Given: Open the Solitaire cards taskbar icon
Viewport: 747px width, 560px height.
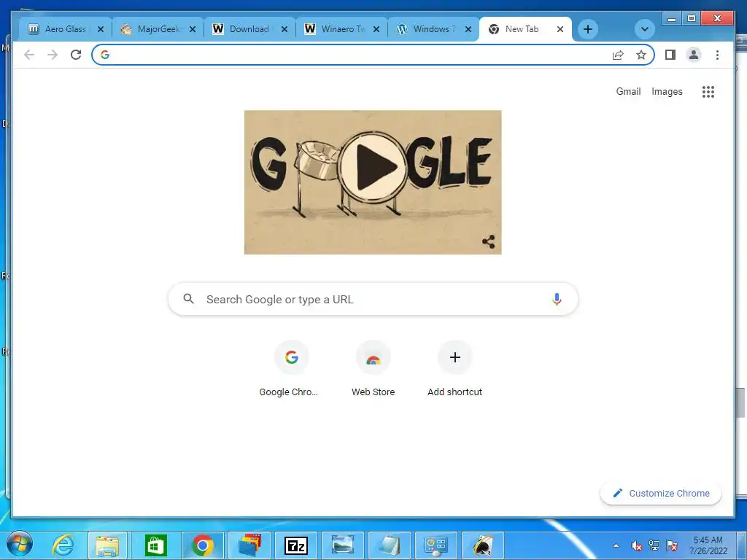Looking at the screenshot, I should coord(483,545).
